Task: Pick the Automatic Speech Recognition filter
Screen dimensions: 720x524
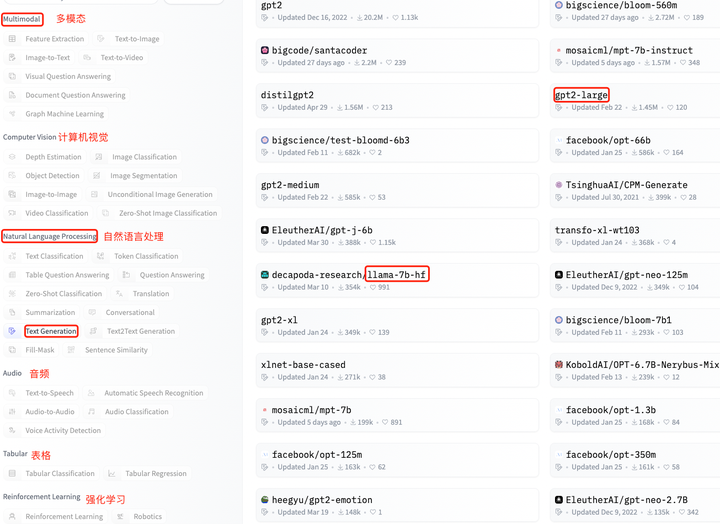Action: 145,393
